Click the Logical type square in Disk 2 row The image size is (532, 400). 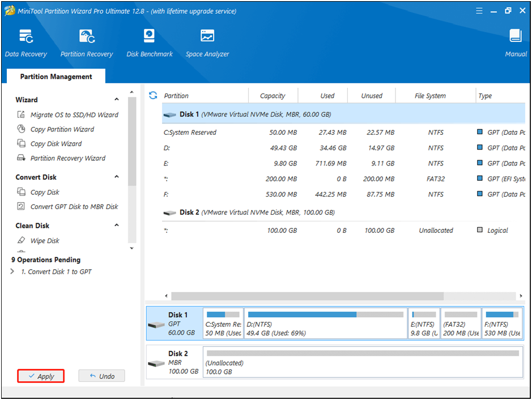[480, 229]
